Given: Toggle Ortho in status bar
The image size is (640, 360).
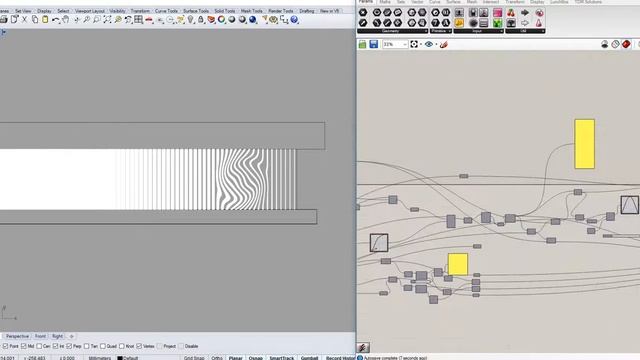Looking at the screenshot, I should pos(217,358).
